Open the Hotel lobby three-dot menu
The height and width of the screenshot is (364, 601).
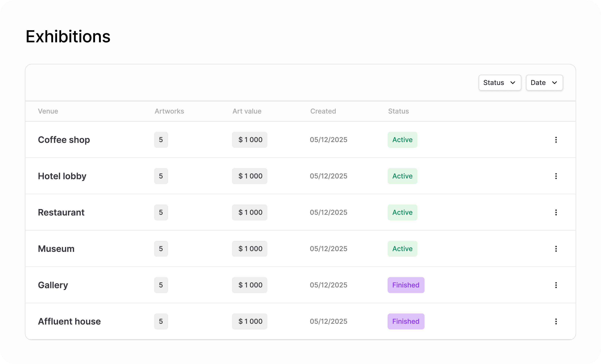(556, 176)
